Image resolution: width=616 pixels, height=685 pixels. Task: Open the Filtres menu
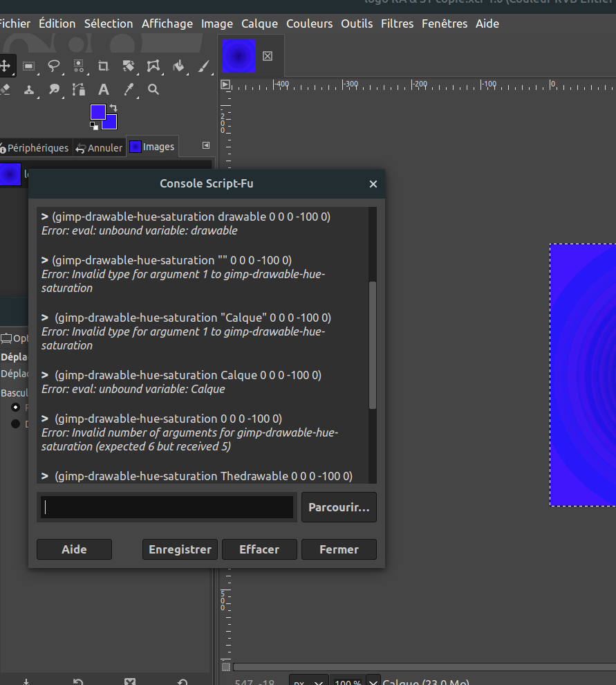tap(397, 24)
